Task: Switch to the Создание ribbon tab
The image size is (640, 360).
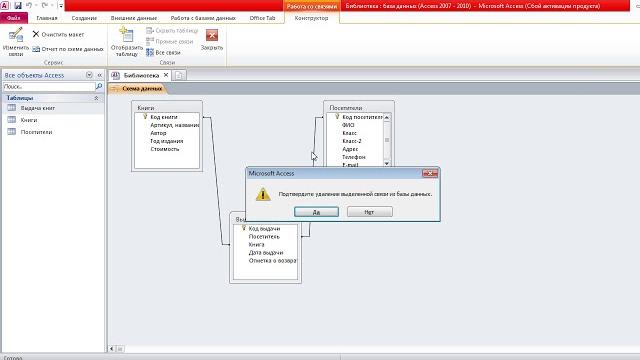Action: point(84,18)
